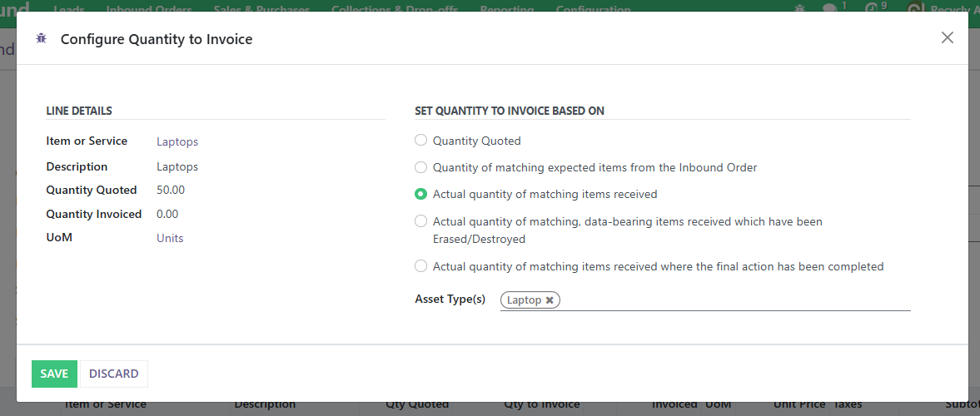Open the debug bug icon in dialog header

click(x=41, y=39)
